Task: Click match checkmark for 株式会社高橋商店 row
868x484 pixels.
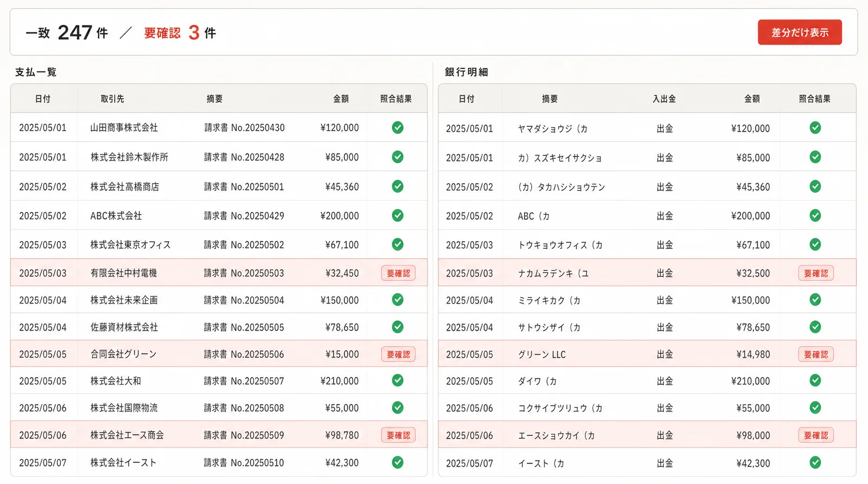Action: [x=398, y=186]
